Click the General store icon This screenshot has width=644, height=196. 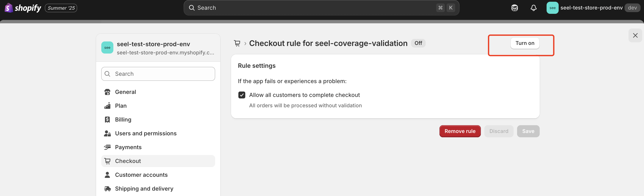tap(107, 92)
